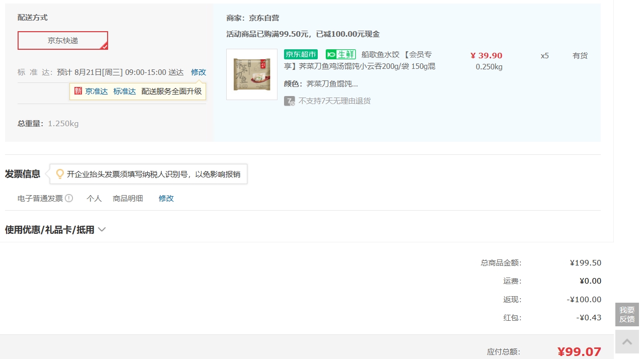The image size is (644, 359).
Task: Click the 应付总额 ¥99.07 amount
Action: click(x=579, y=352)
